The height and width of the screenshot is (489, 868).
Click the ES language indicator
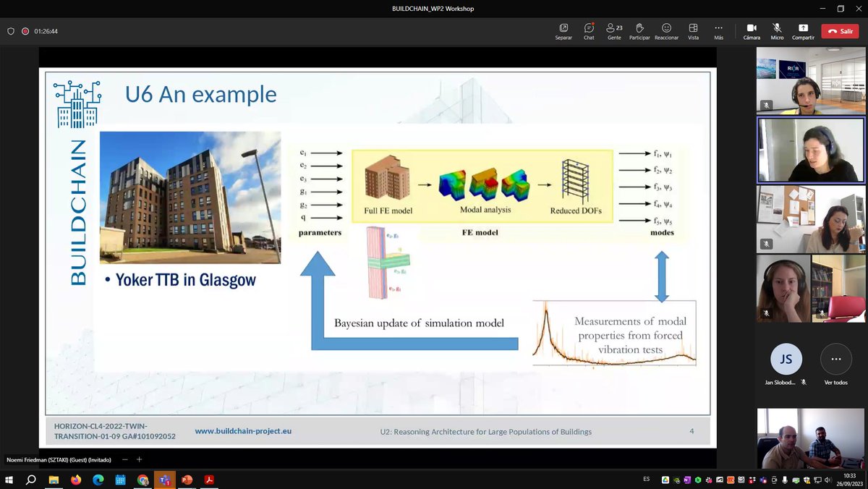click(646, 480)
